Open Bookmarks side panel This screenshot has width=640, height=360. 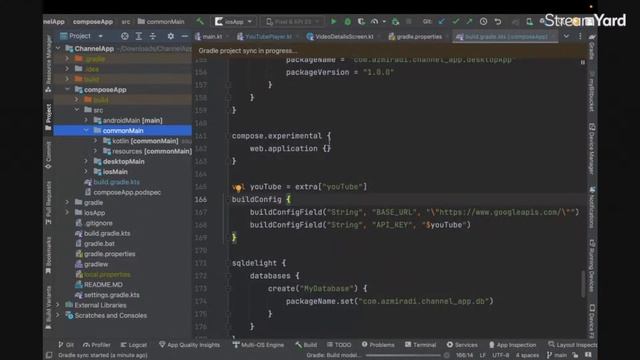49,255
